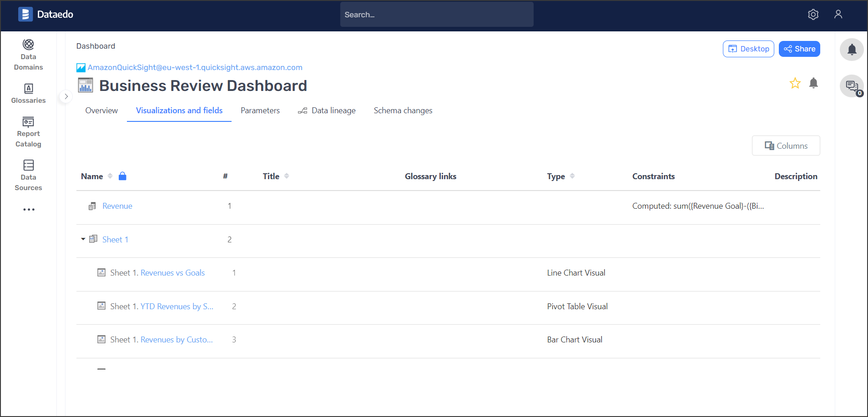The image size is (868, 417).
Task: Click the Dataedo logo icon
Action: point(25,14)
